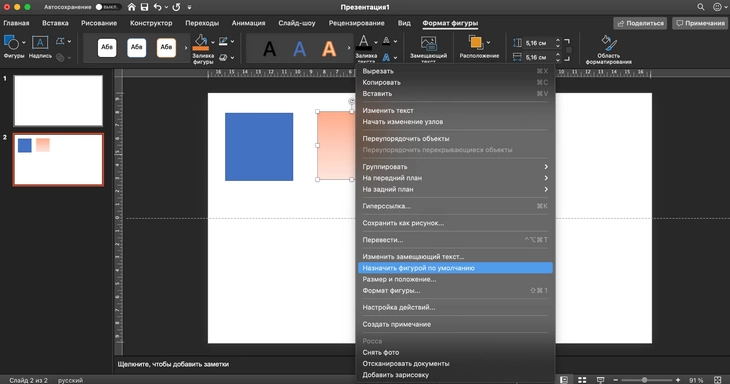Apply the white Абв shape style

coord(107,47)
